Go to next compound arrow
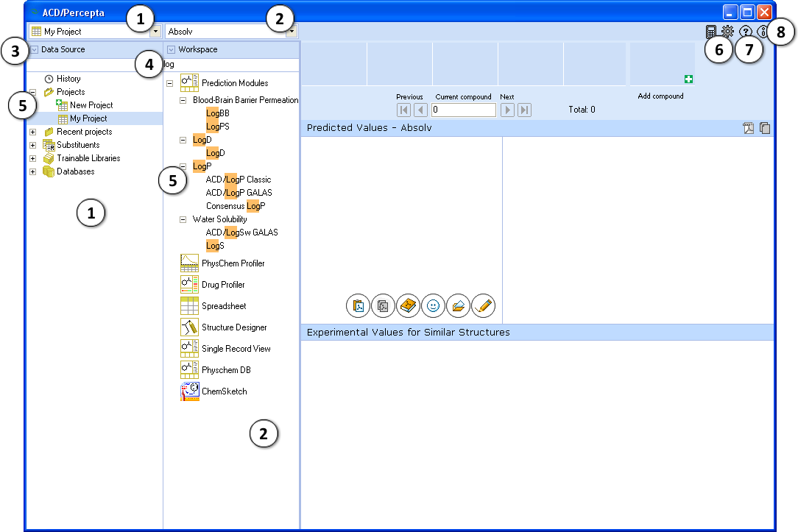Image resolution: width=798 pixels, height=532 pixels. coord(507,110)
